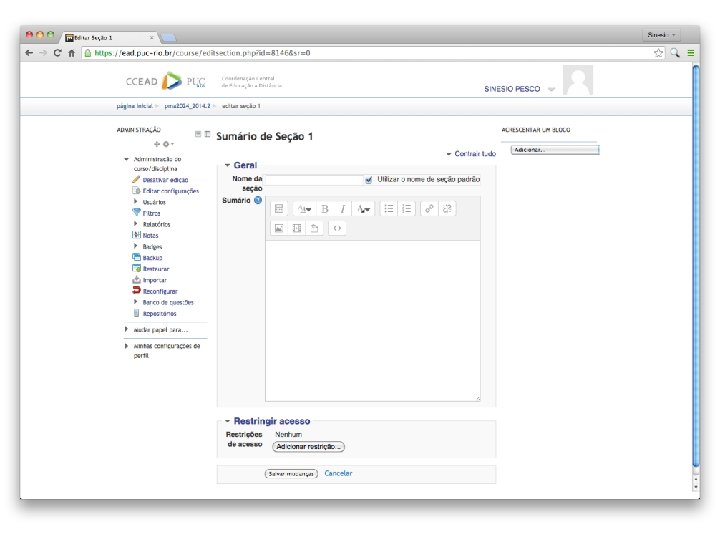The image size is (720, 540).
Task: Open the Notas link in sidebar
Action: pos(151,236)
